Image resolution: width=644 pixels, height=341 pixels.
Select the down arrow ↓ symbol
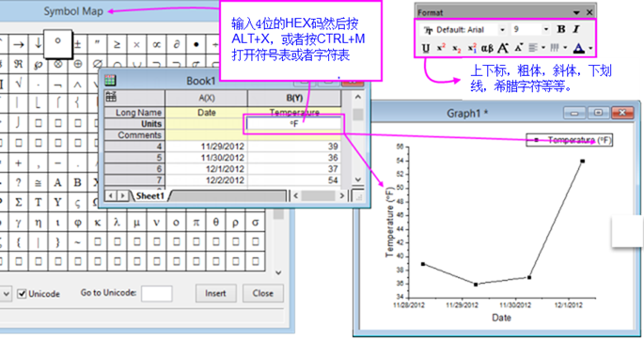point(38,43)
